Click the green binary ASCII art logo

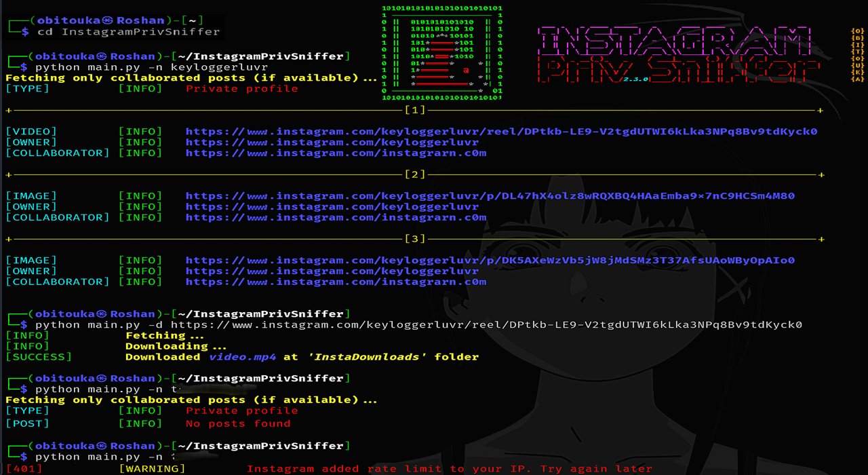[442, 52]
